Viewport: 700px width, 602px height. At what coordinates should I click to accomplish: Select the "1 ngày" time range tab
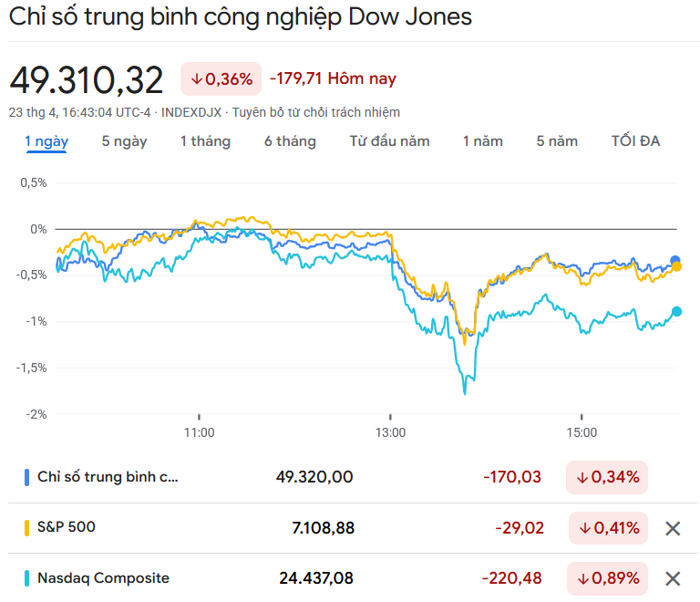[46, 141]
